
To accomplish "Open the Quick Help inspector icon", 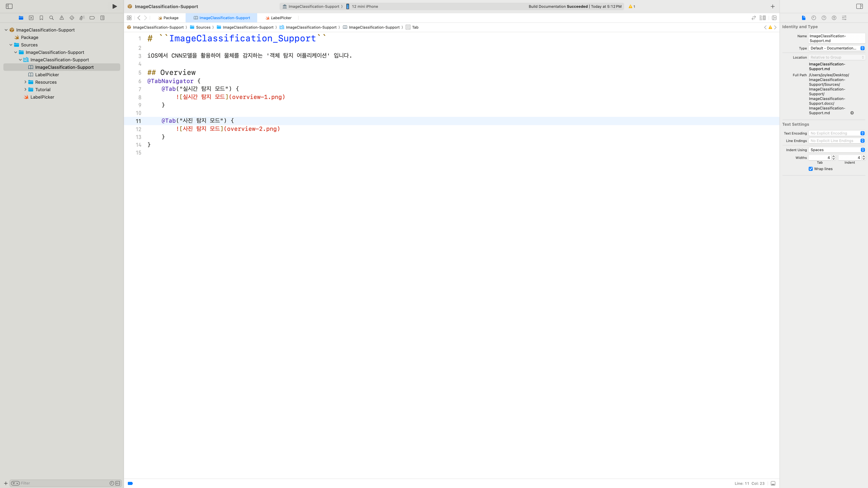I will click(x=824, y=18).
